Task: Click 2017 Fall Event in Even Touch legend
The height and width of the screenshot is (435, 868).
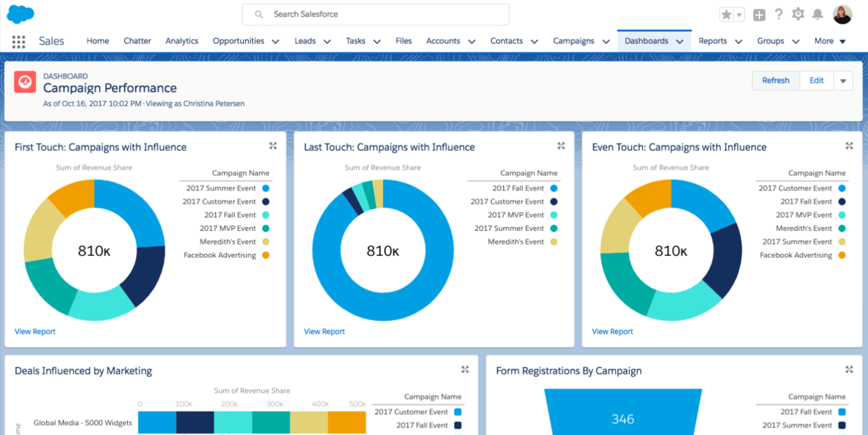Action: click(x=806, y=202)
